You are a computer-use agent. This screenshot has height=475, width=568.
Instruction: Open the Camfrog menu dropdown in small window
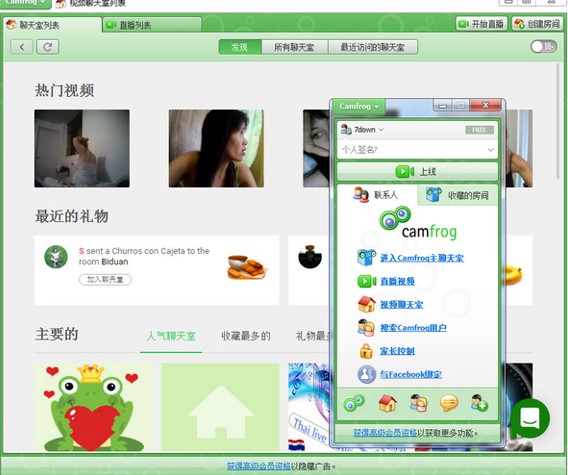(359, 107)
